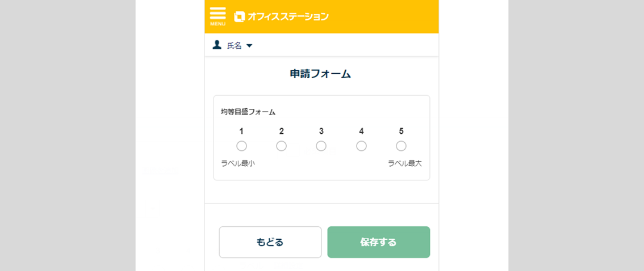The height and width of the screenshot is (271, 644).
Task: Click the scale number 5 label
Action: [401, 132]
